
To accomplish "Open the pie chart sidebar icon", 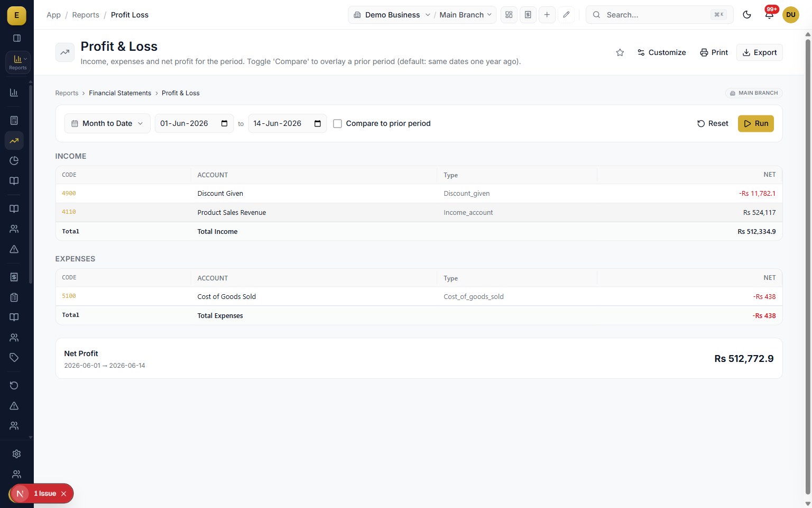I will click(14, 161).
